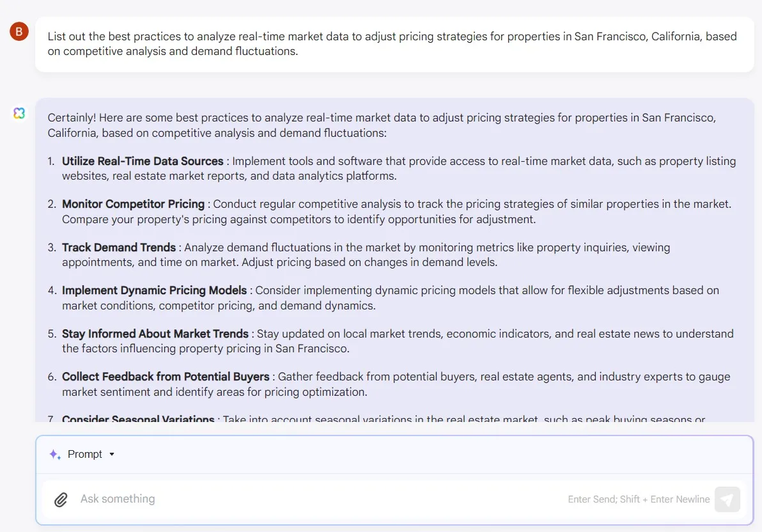Click the 'Certainly!' intro paragraph of response
The width and height of the screenshot is (762, 532).
381,125
